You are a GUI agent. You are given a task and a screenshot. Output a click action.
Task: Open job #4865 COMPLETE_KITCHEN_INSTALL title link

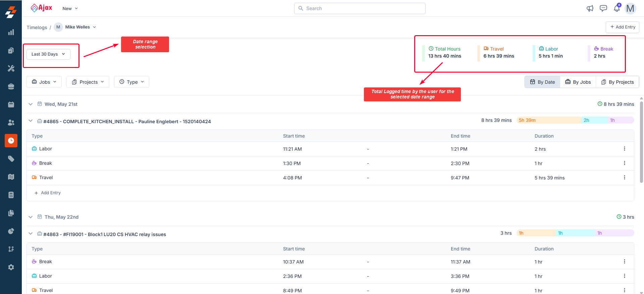[127, 122]
